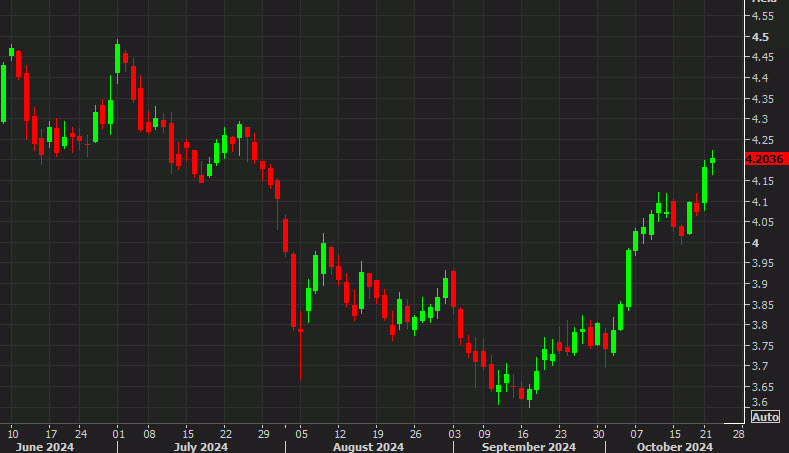Select date tick 17 in June

[51, 434]
